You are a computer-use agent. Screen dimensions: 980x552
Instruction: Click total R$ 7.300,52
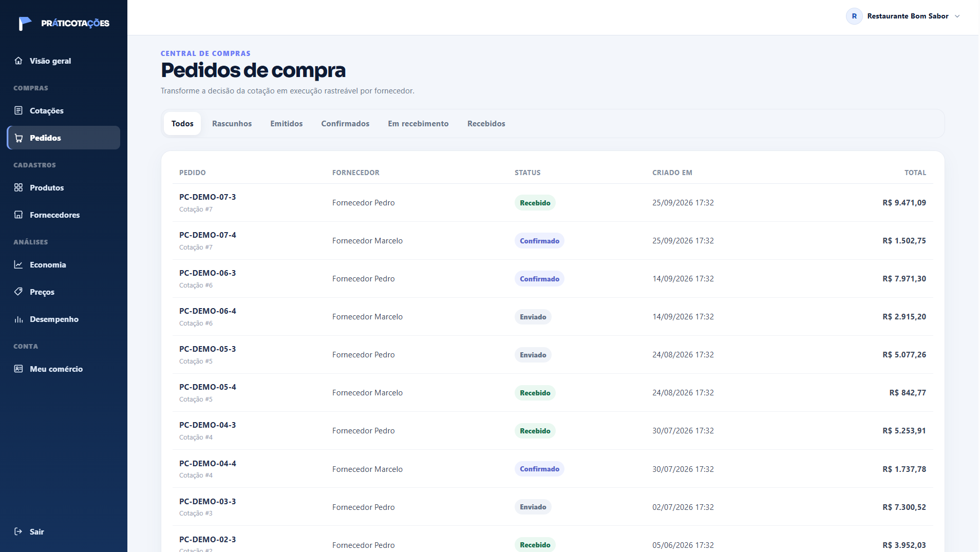(x=904, y=507)
